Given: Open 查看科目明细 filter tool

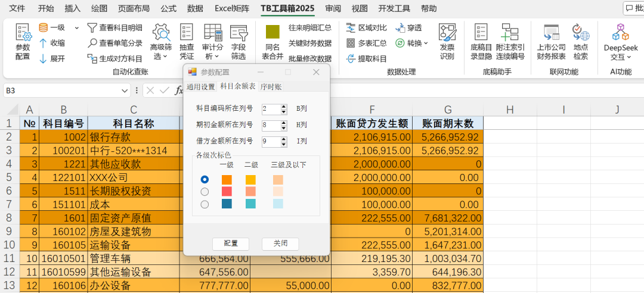Looking at the screenshot, I should coord(115,28).
